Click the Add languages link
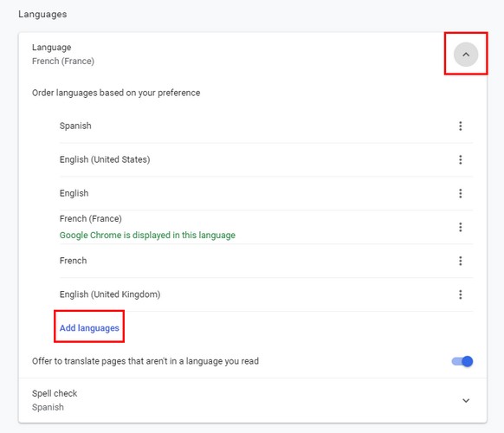Image resolution: width=504 pixels, height=433 pixels. tap(89, 328)
